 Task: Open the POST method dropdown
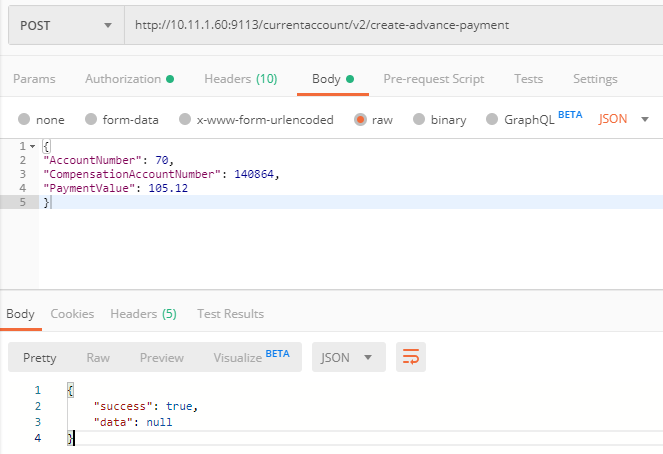(65, 25)
